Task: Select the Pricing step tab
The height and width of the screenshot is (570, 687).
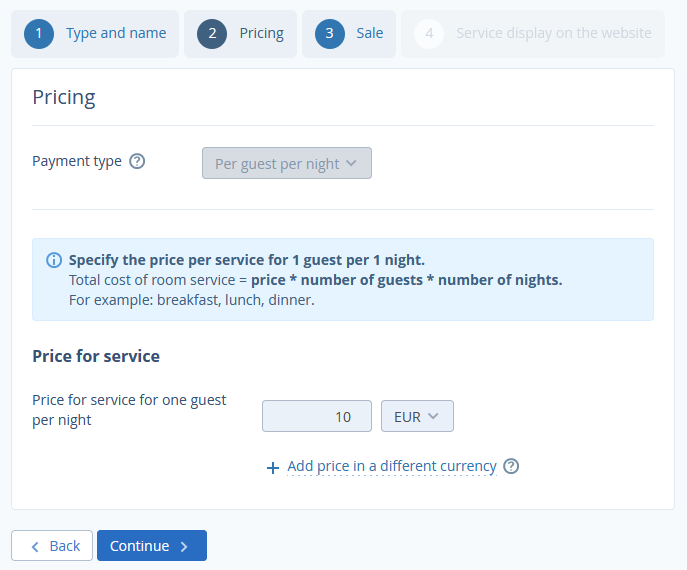Action: tap(240, 34)
